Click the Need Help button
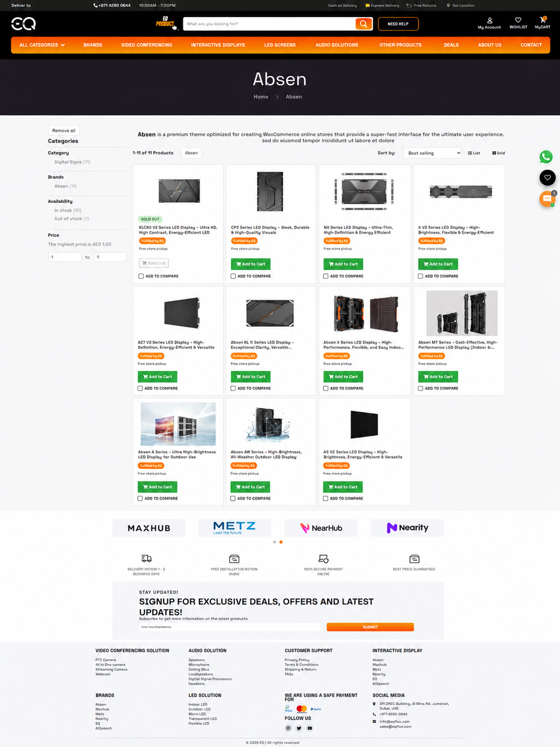Screen dimensions: 560x747 (x=398, y=24)
